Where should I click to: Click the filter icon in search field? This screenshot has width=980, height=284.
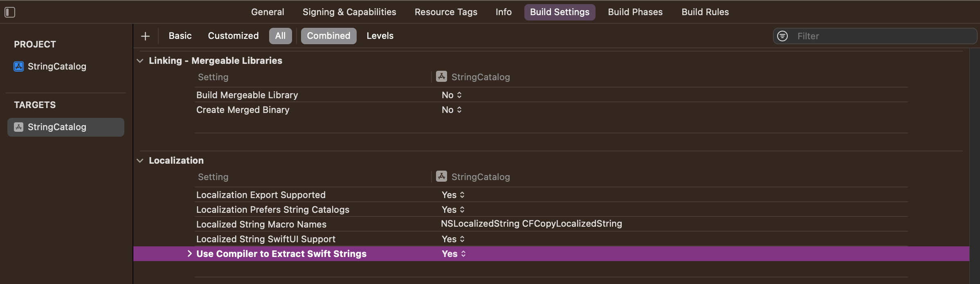tap(782, 36)
